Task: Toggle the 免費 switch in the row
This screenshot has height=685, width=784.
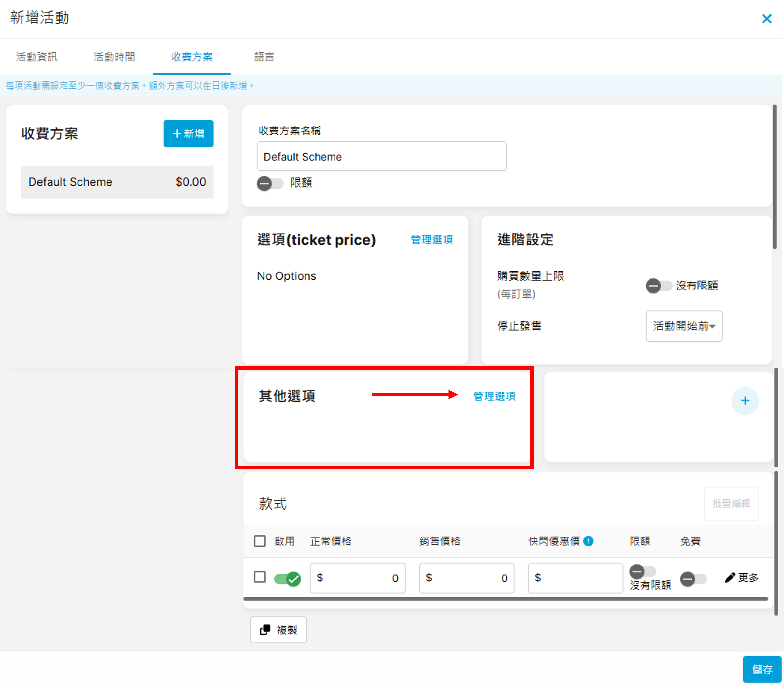Action: [x=693, y=579]
